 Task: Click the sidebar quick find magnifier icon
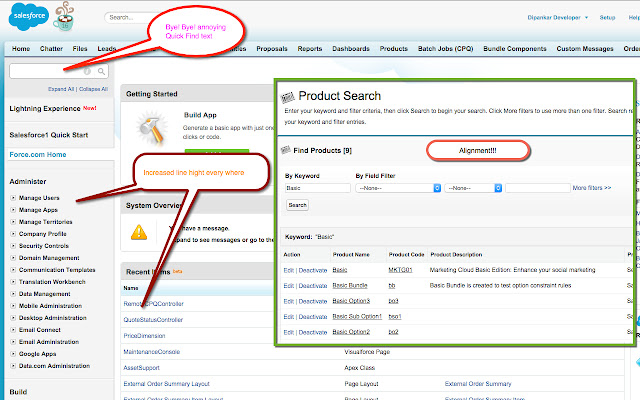pos(101,71)
